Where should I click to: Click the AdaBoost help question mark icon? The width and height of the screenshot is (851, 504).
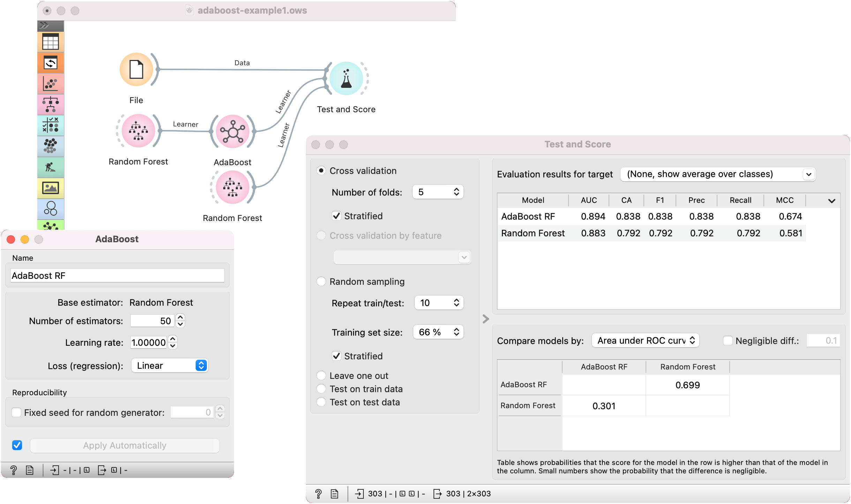pyautogui.click(x=14, y=470)
